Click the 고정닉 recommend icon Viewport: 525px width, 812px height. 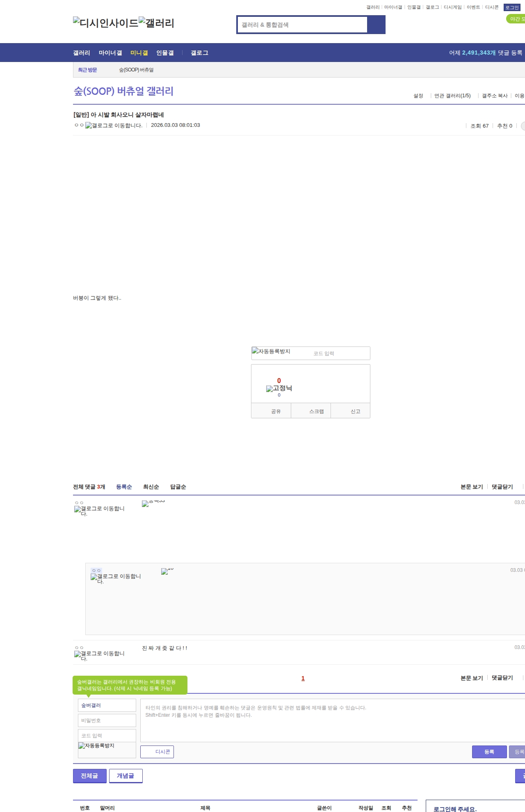tap(279, 388)
